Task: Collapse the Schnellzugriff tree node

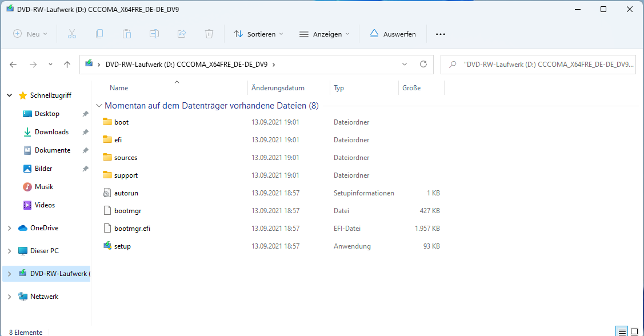Action: point(10,95)
